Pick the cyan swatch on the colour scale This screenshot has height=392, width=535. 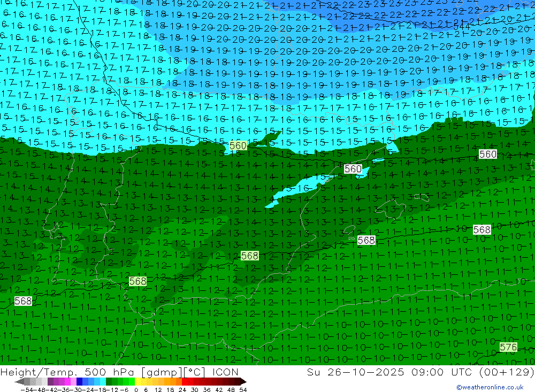[x=103, y=381]
